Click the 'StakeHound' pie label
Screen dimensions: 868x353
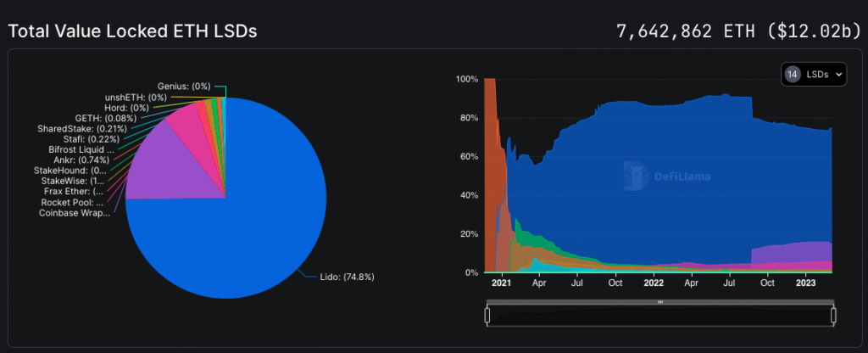pos(70,171)
